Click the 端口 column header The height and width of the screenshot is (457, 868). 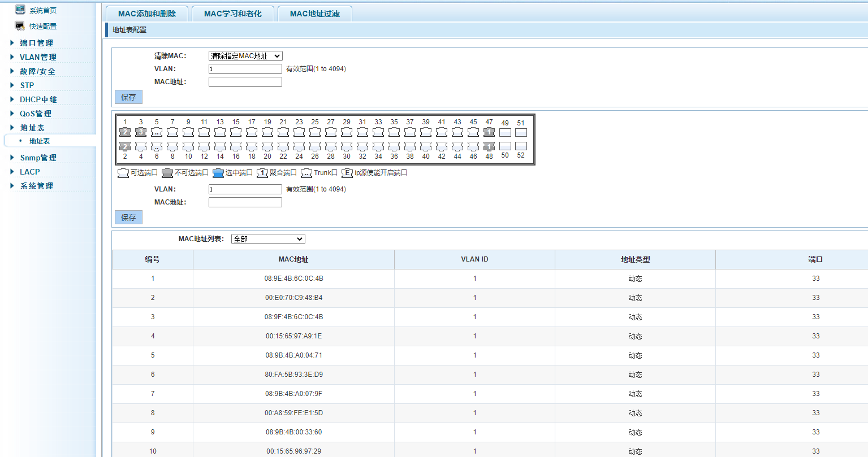pos(815,259)
